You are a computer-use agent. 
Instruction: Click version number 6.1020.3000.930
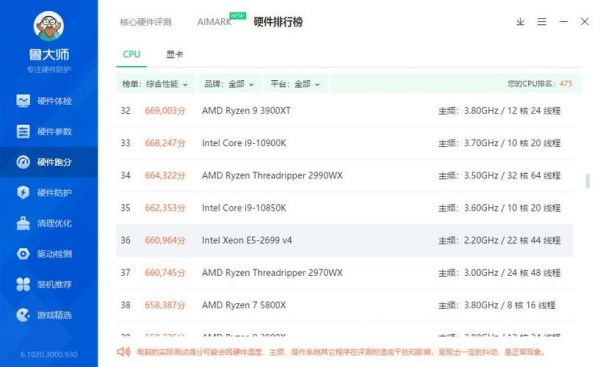[49, 355]
